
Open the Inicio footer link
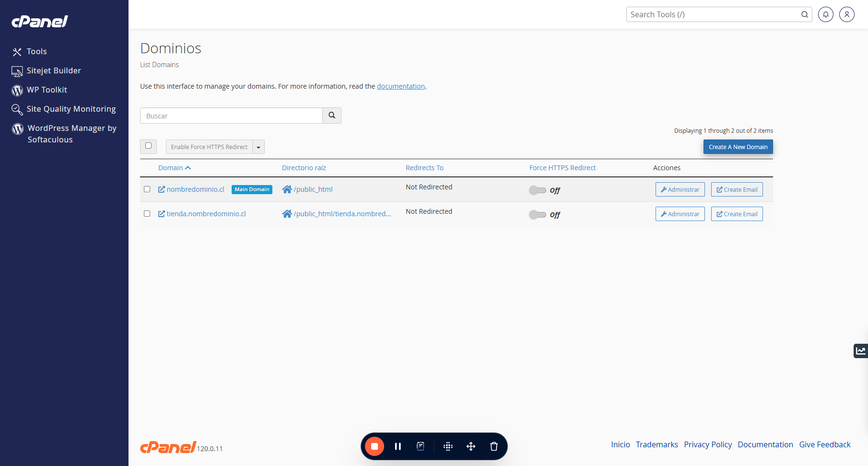coord(621,444)
